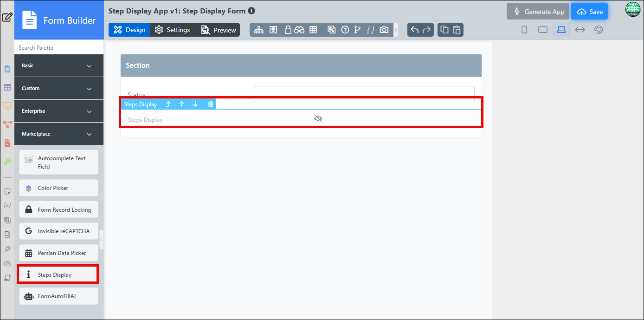Toggle the hidden eye icon on Steps Display
Image resolution: width=644 pixels, height=320 pixels.
[318, 118]
